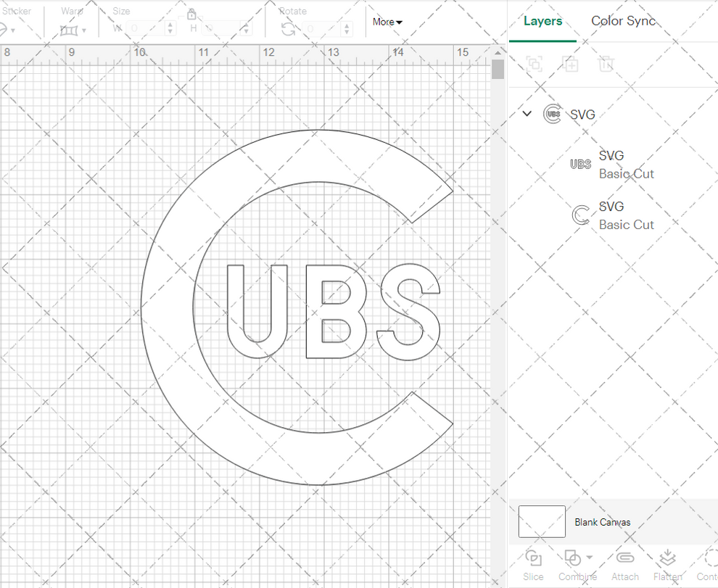Open the Combine dropdown arrow
This screenshot has height=588, width=718.
(x=588, y=558)
